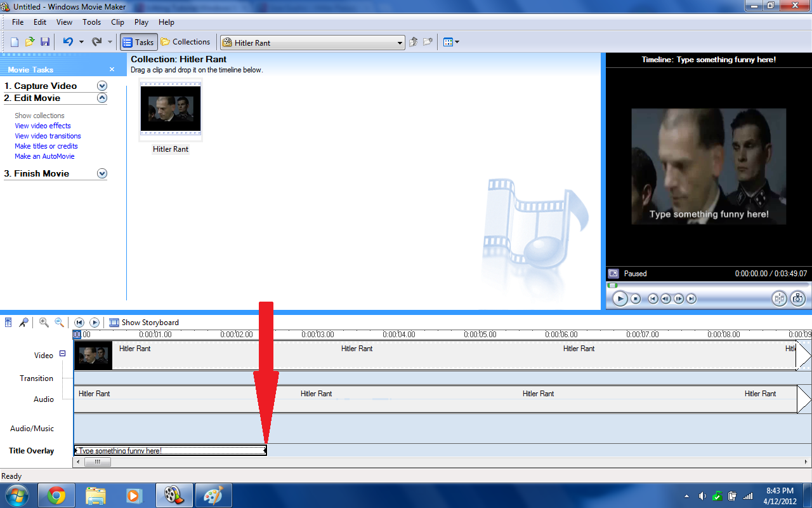Jump back in preview monitor

pyautogui.click(x=653, y=298)
